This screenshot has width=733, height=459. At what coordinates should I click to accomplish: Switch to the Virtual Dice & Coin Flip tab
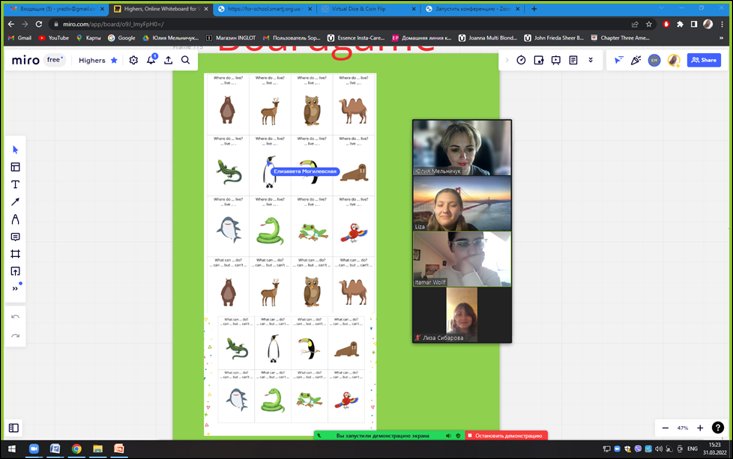(365, 9)
